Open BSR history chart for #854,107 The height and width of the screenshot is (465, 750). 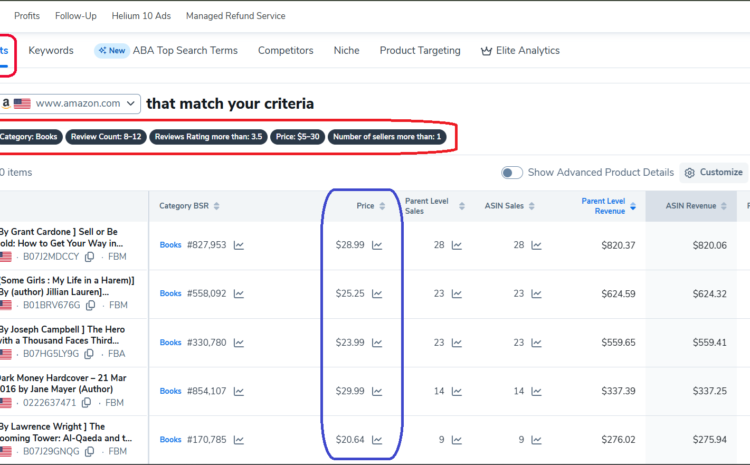(x=239, y=391)
